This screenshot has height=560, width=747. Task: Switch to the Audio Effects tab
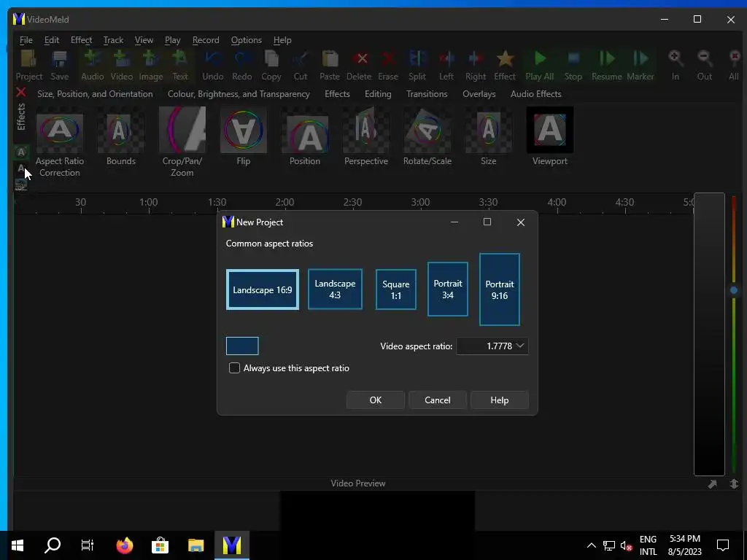tap(536, 94)
